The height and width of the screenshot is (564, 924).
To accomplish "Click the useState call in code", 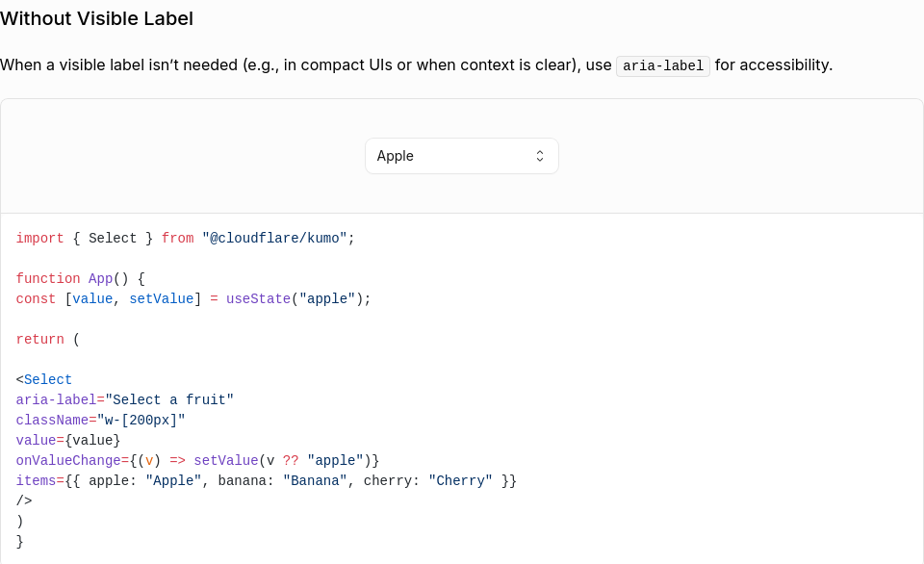I will pos(258,298).
